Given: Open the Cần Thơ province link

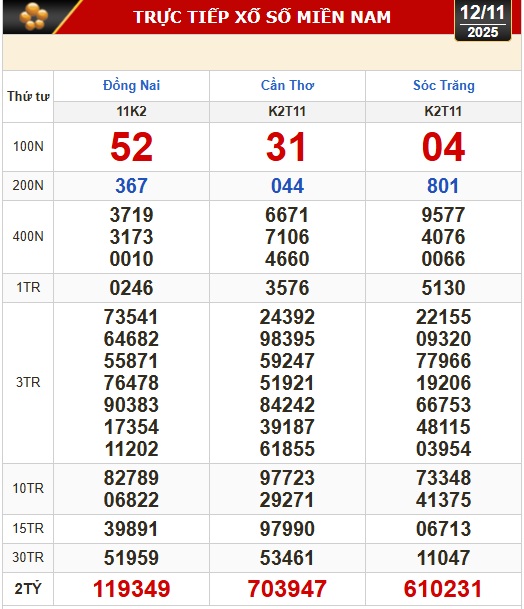Looking at the screenshot, I should click(x=287, y=85).
